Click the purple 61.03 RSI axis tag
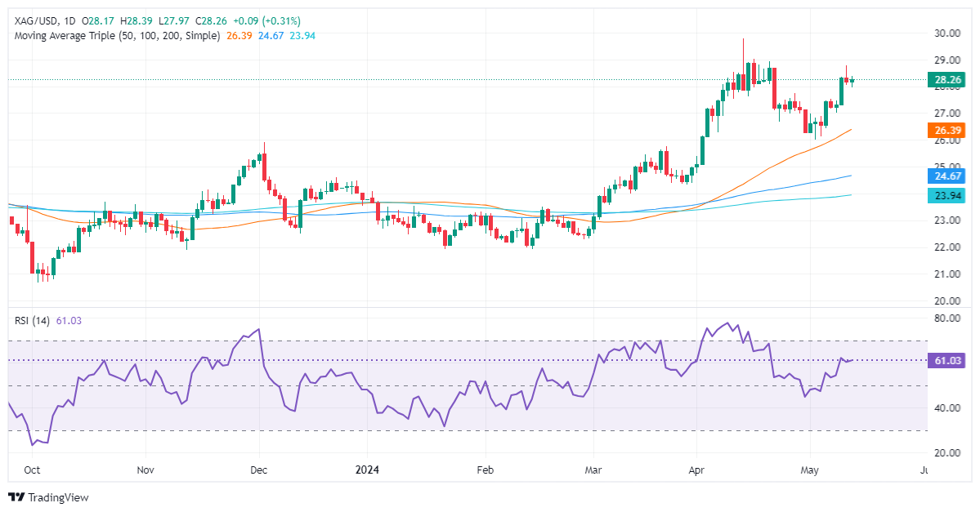Image resolution: width=980 pixels, height=512 pixels. (x=947, y=360)
